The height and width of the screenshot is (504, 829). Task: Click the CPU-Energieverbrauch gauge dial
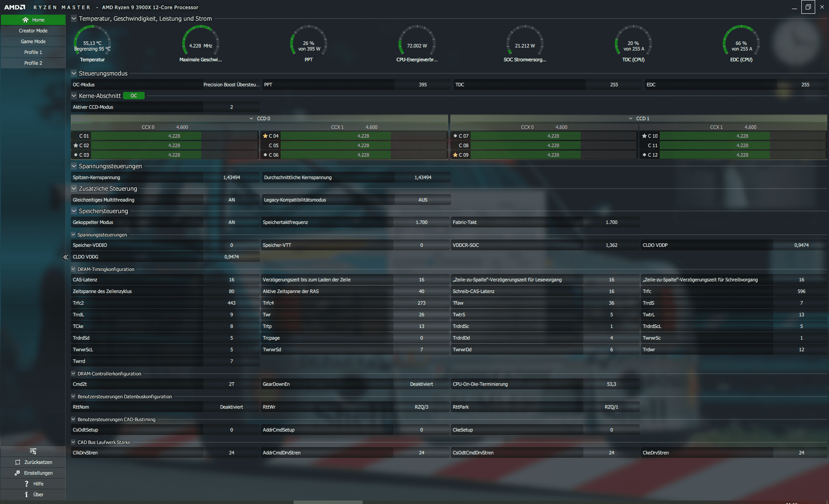tap(417, 41)
